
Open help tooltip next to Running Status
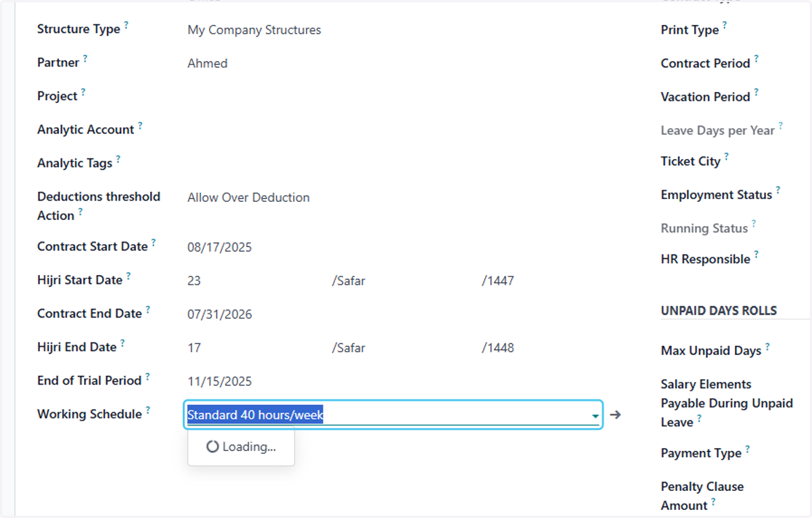[754, 225]
